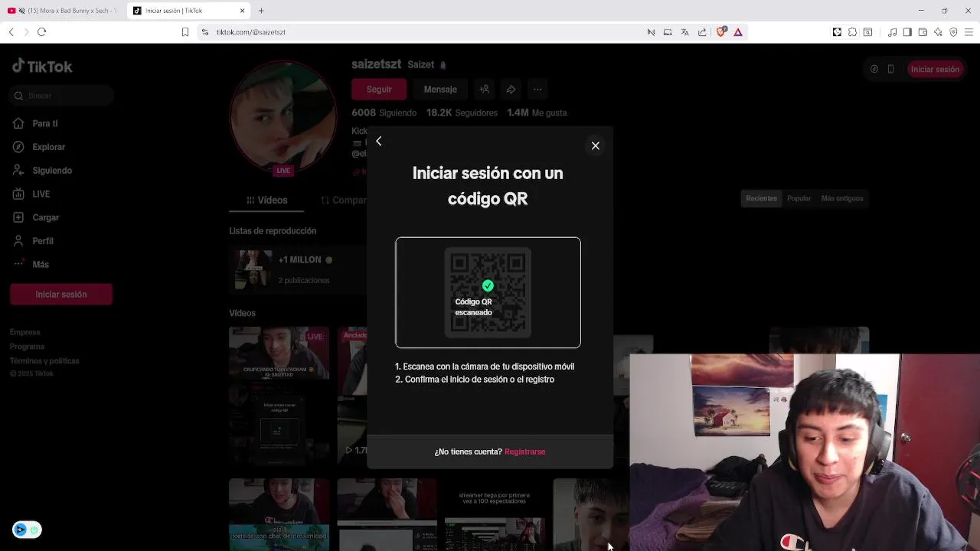Reload the page
The height and width of the screenshot is (551, 980).
coord(41,32)
